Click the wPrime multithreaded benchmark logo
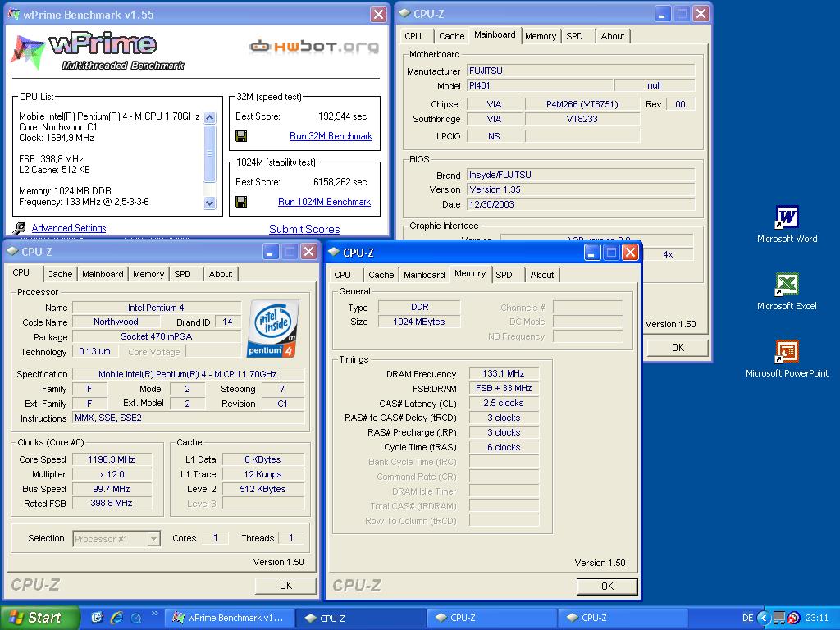840x630 pixels. (x=97, y=51)
